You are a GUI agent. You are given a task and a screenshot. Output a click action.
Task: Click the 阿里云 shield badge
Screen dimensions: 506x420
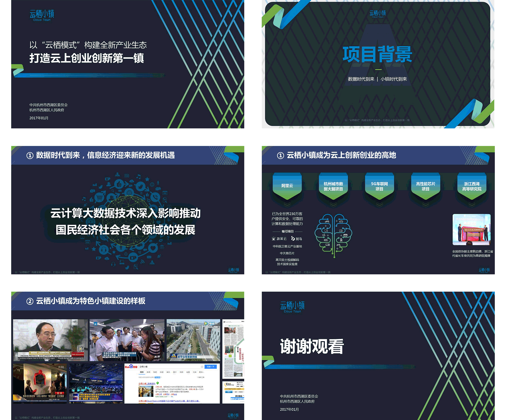[287, 186]
